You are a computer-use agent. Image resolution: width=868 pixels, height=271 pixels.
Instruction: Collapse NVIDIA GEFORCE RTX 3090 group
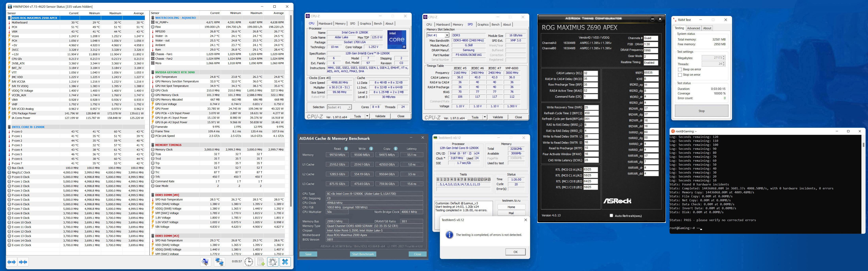click(x=153, y=72)
